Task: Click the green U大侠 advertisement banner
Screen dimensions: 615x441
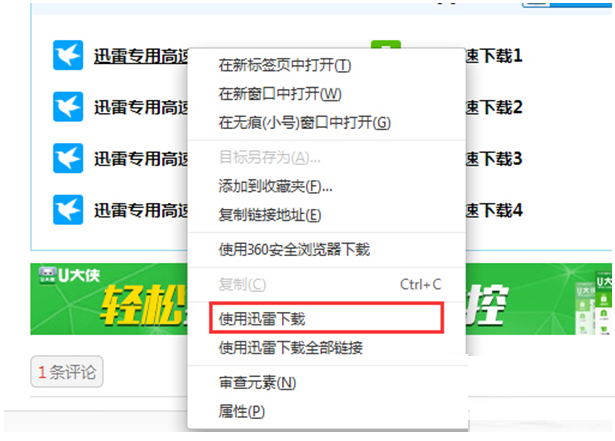Action: click(x=321, y=299)
